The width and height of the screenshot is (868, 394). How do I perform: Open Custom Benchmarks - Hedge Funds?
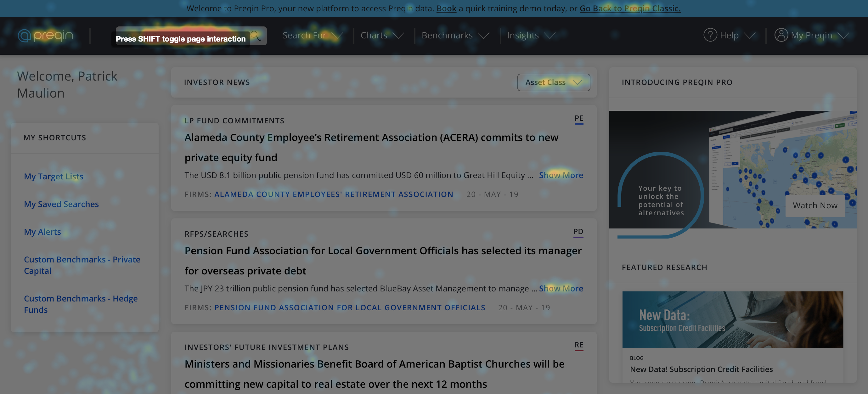(x=81, y=304)
